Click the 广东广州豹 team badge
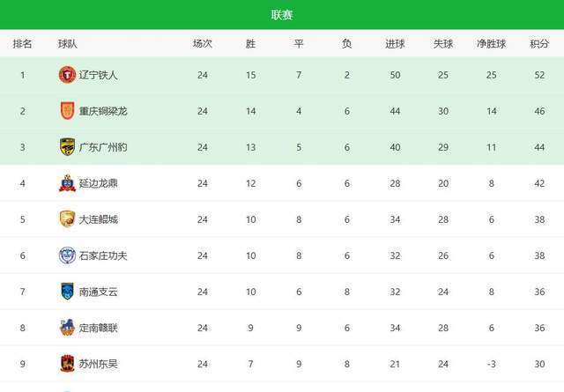The width and height of the screenshot is (564, 392). pyautogui.click(x=67, y=147)
